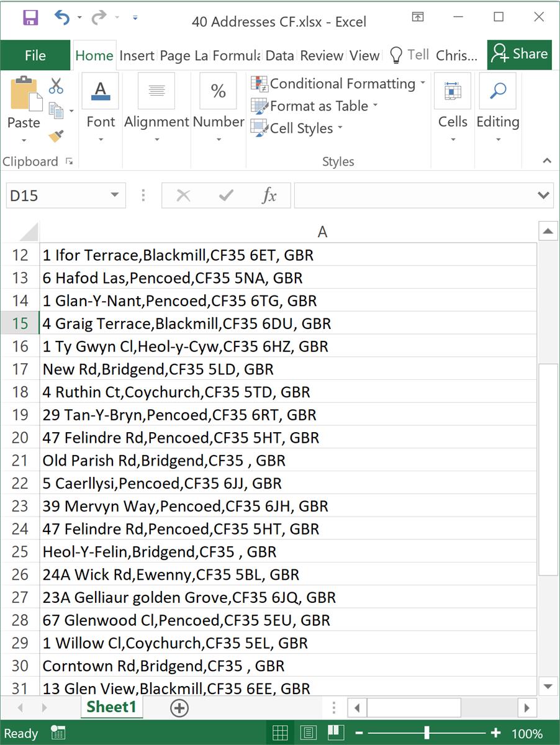
Task: Open the Name Box dropdown arrow
Action: pos(114,196)
